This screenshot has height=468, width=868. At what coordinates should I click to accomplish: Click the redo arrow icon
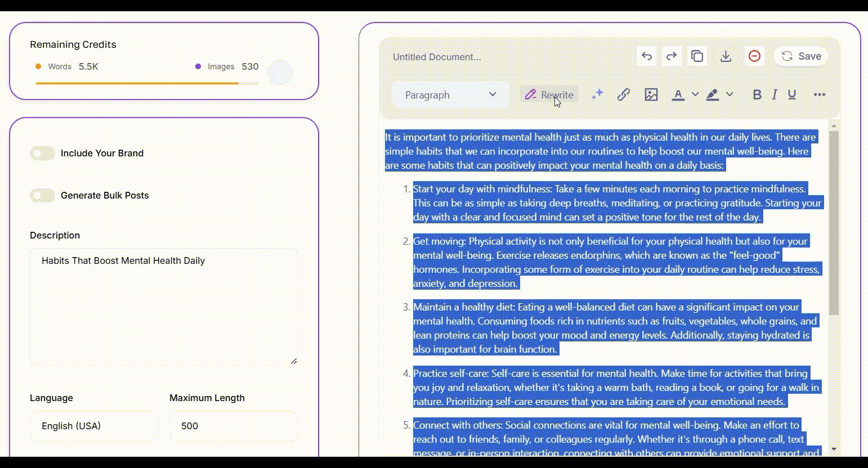tap(672, 56)
